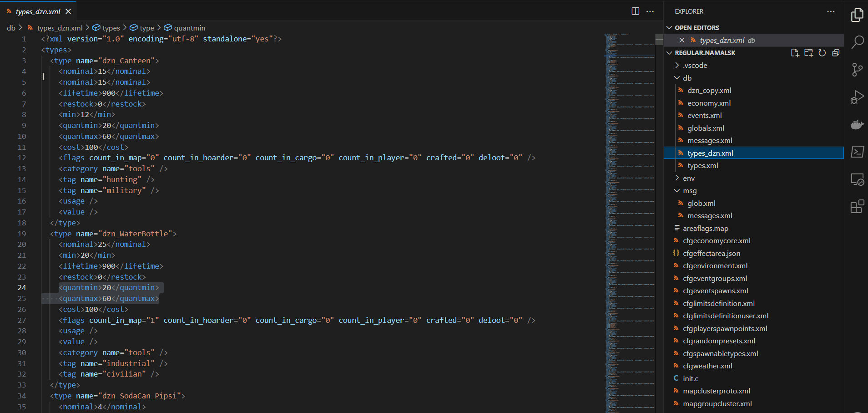Open the Docker view in activity bar

point(857,124)
